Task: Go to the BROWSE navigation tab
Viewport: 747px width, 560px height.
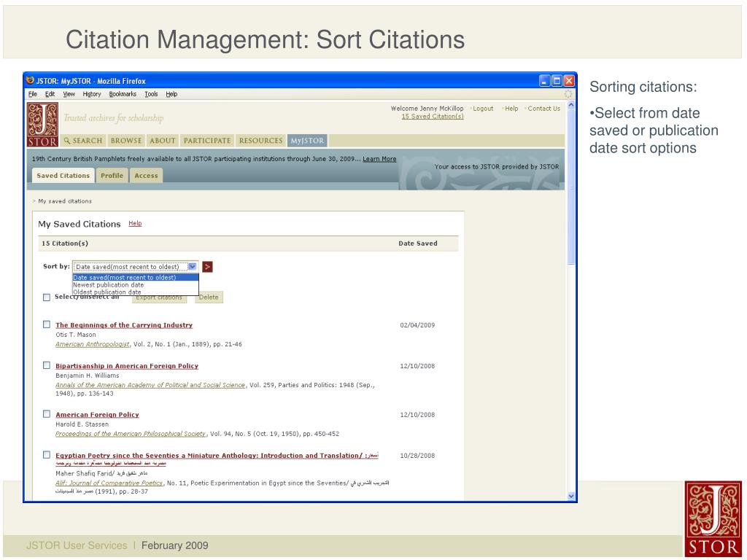Action: 126,141
